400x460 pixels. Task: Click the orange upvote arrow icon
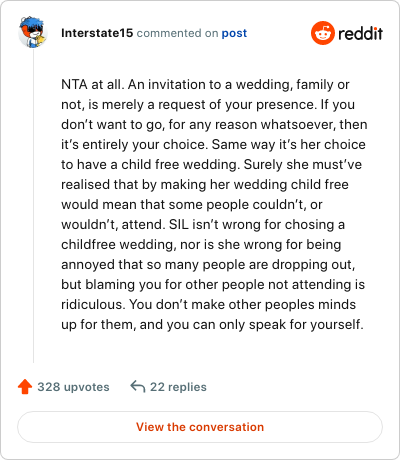[x=25, y=387]
